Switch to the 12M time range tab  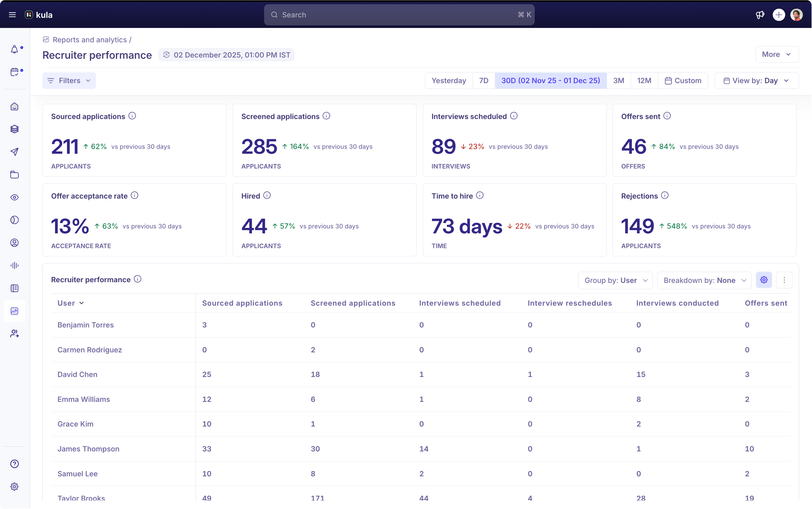click(x=644, y=80)
